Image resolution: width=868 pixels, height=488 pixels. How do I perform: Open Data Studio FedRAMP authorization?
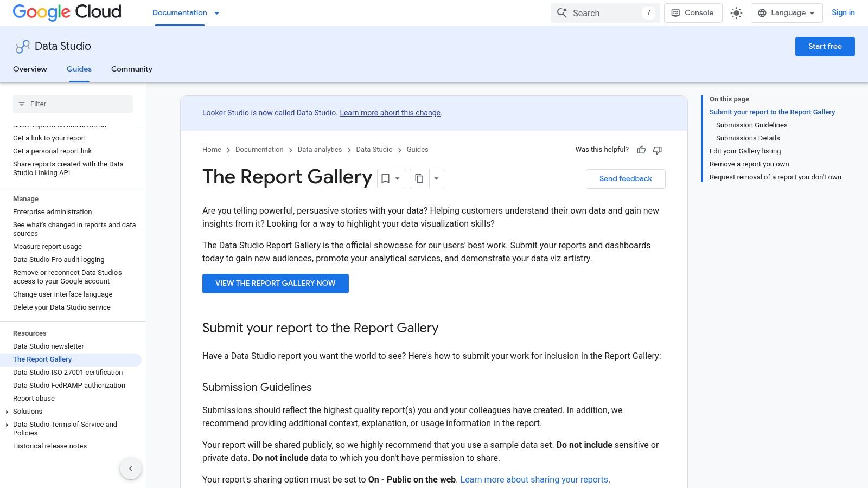click(x=69, y=386)
